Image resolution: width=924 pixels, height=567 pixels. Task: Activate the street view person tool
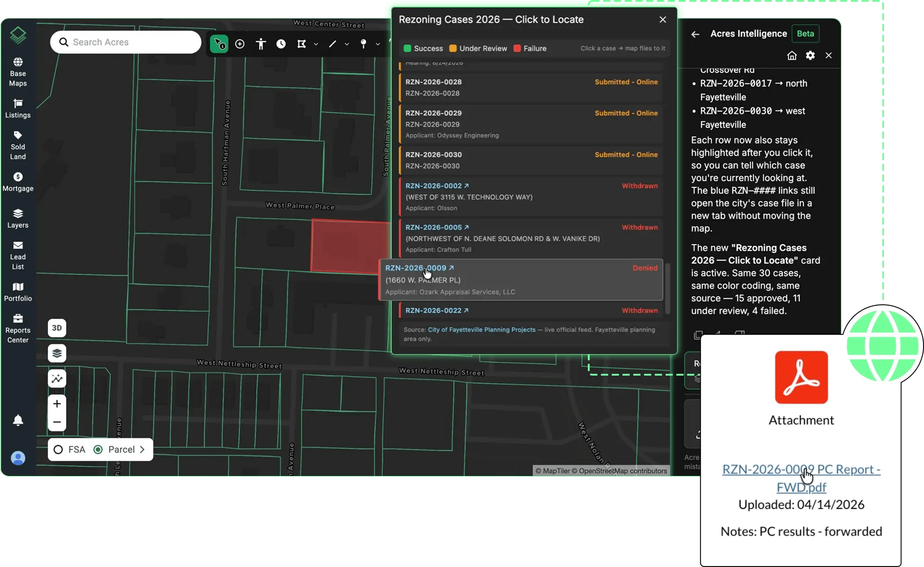(x=261, y=44)
